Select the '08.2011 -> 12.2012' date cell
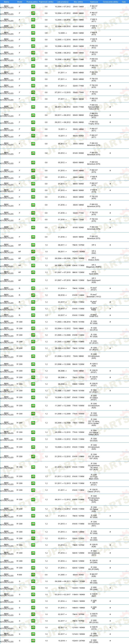Screen dimensions: 129x644 point(63,499)
